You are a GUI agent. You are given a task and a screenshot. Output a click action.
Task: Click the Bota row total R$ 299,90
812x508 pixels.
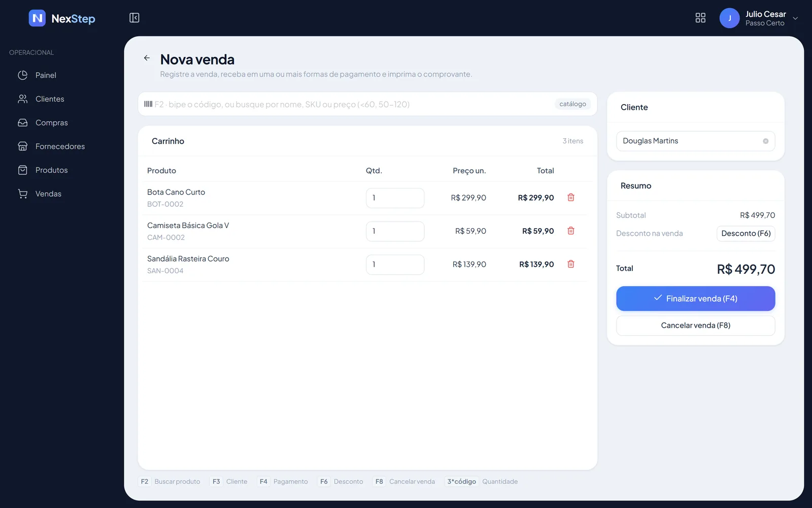(535, 198)
